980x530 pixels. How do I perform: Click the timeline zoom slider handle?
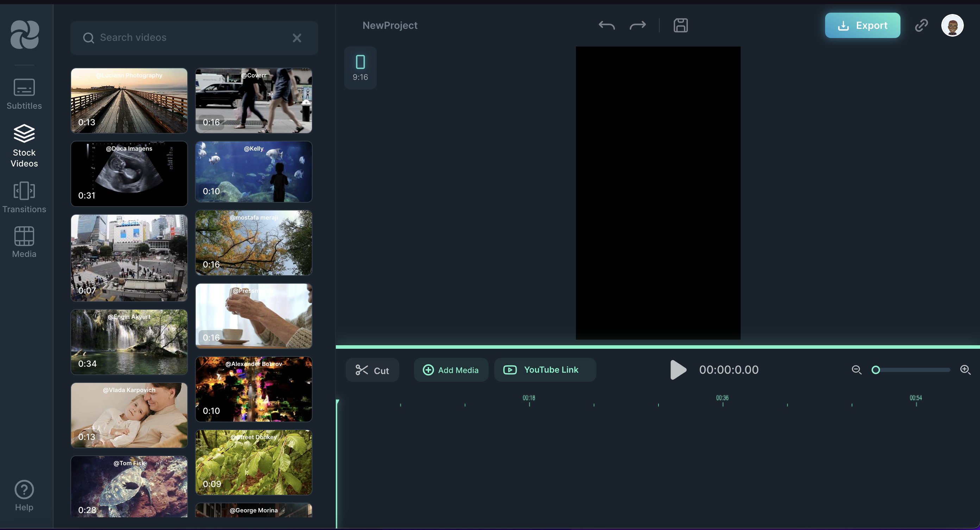click(x=876, y=370)
